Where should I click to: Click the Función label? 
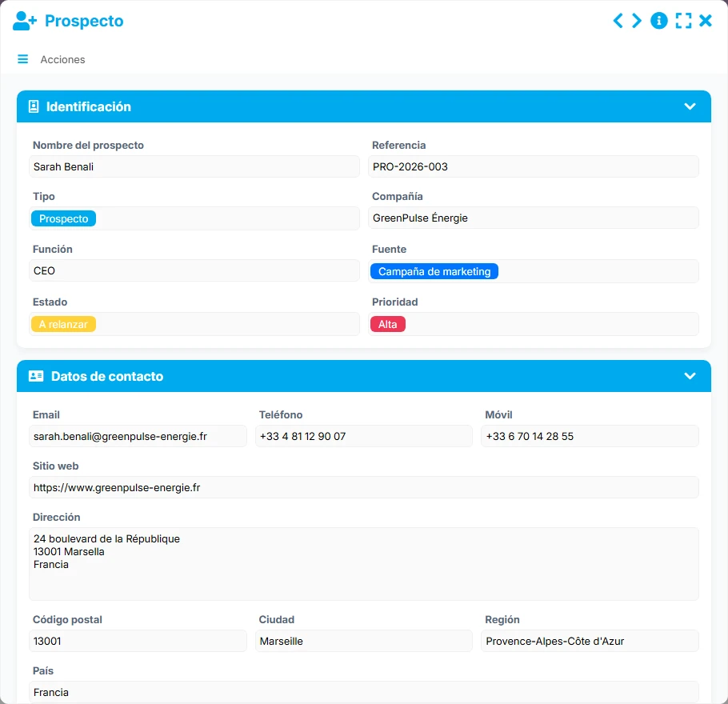[x=53, y=250]
